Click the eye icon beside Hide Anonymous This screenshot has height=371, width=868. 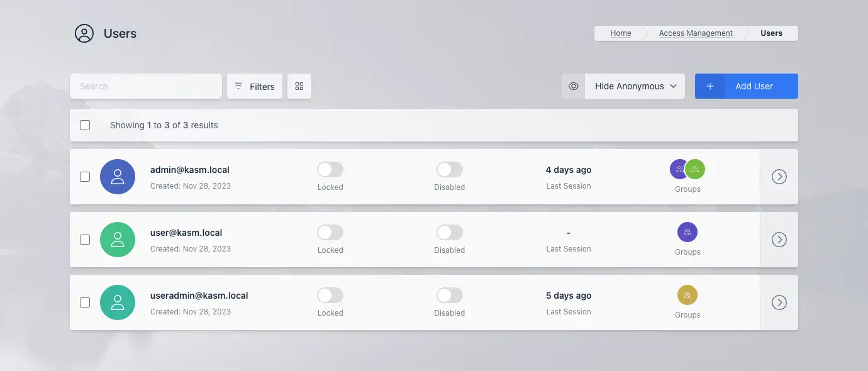(x=573, y=86)
